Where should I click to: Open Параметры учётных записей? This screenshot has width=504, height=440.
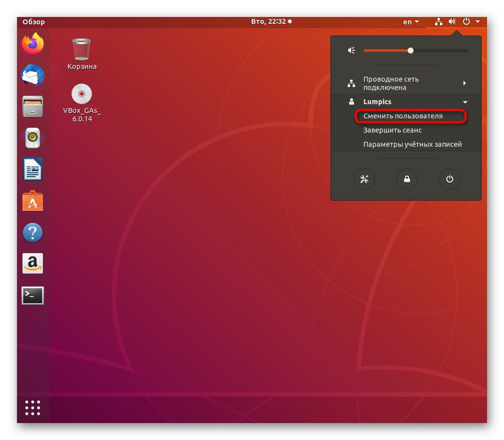[412, 144]
